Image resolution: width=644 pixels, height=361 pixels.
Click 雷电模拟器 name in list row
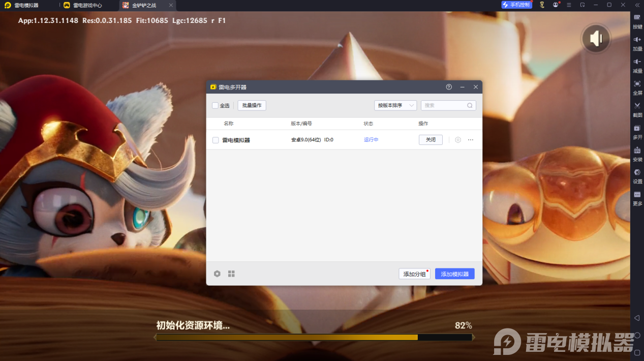coord(236,140)
